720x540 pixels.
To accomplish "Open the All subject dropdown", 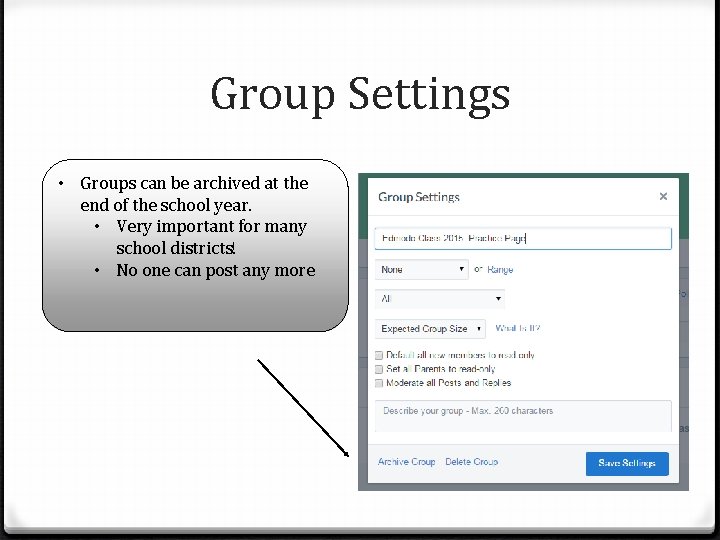I will pos(440,299).
